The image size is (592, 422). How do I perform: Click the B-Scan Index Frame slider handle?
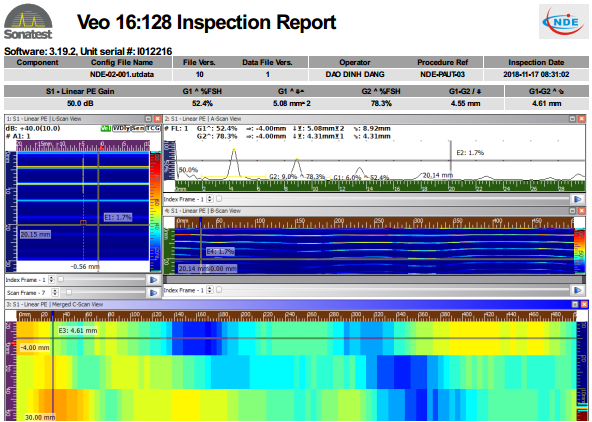tap(219, 290)
